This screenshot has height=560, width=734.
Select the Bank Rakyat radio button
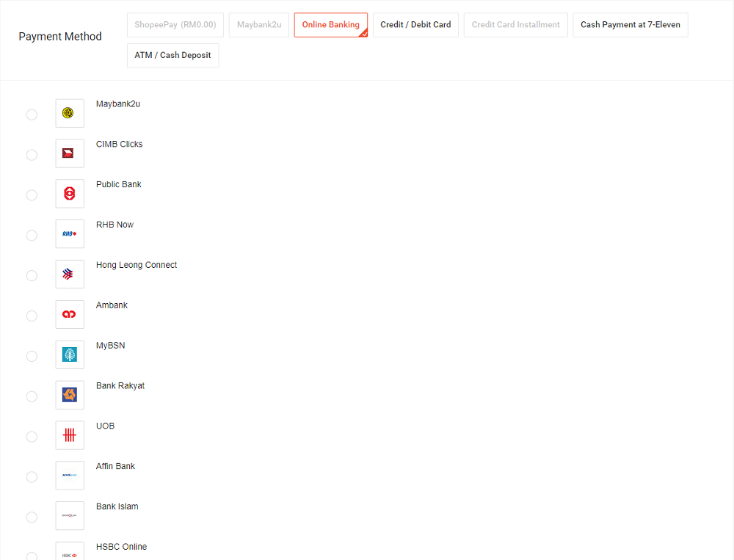pyautogui.click(x=32, y=396)
